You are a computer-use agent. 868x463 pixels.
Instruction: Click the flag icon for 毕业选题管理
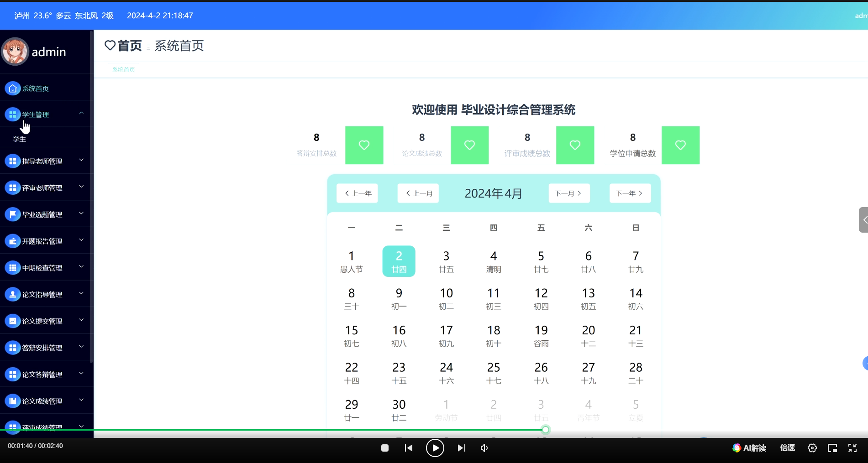(x=13, y=214)
